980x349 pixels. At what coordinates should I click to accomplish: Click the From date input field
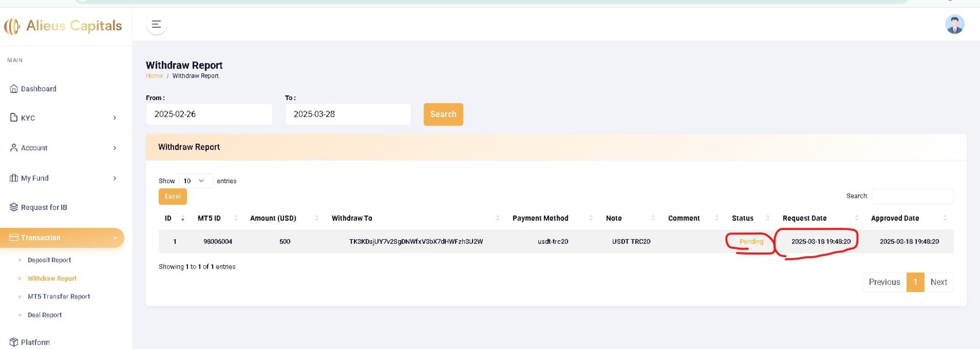tap(209, 114)
